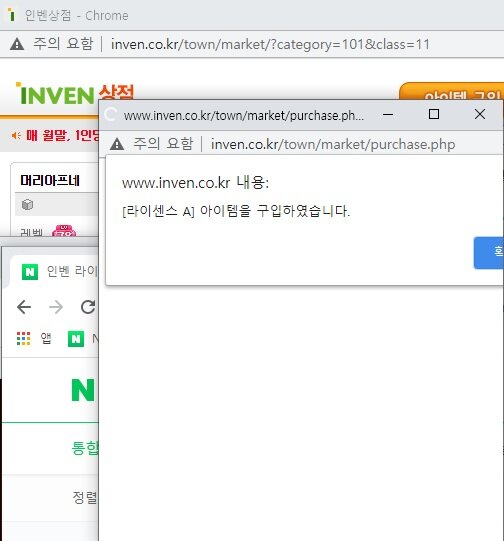Open the colorful 앱 apps grid shortcut
This screenshot has height=541, width=504.
(34, 338)
